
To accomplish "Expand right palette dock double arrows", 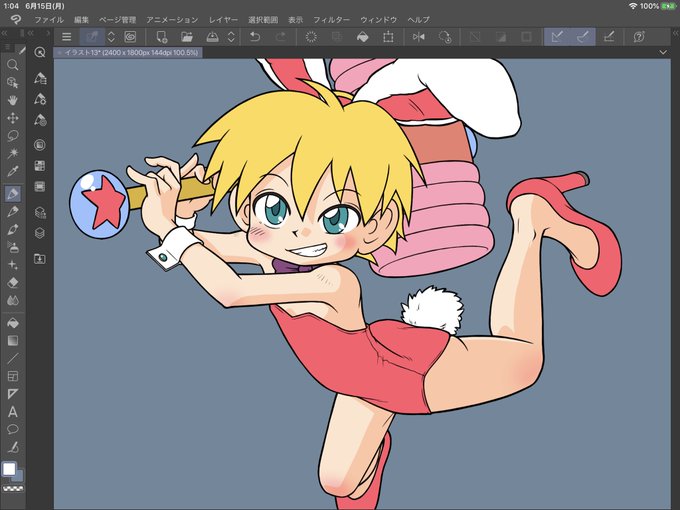I will coord(676,33).
